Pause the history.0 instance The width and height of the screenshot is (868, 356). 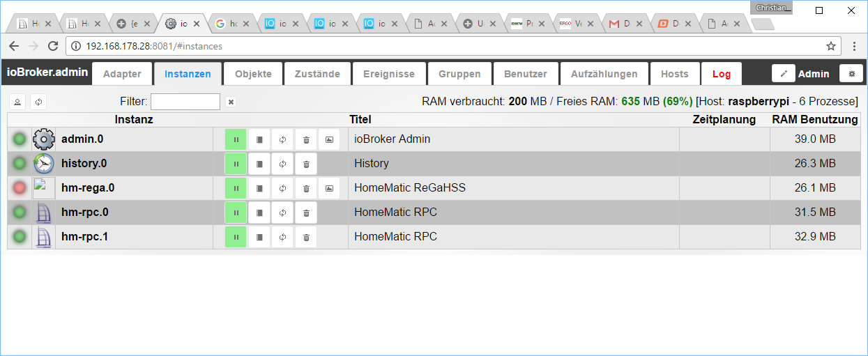[236, 164]
